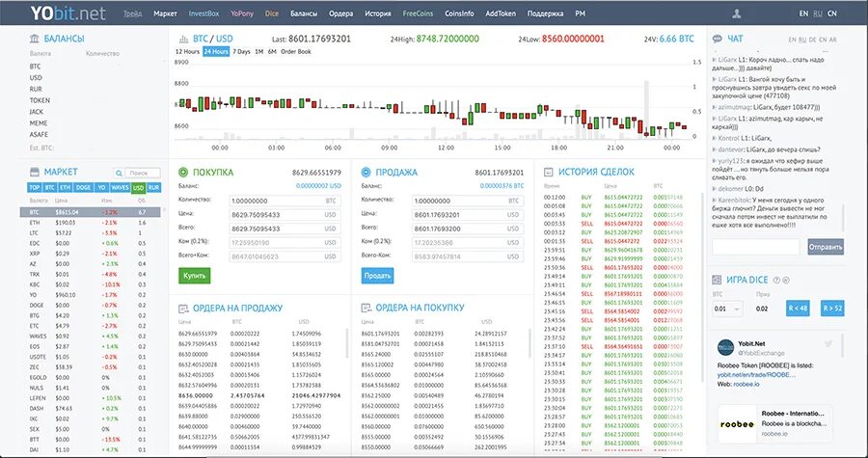Viewport: 868px width, 458px height.
Task: Focus the chat message input field
Action: click(755, 247)
